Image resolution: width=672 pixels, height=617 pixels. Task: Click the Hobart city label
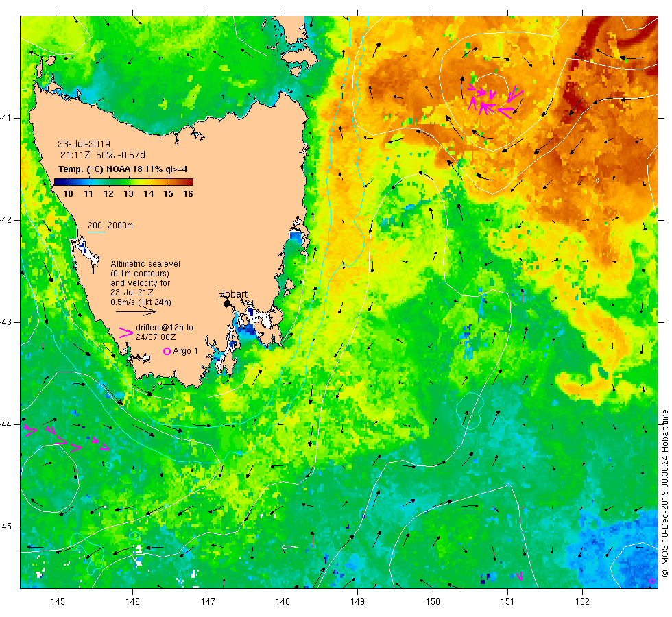232,294
